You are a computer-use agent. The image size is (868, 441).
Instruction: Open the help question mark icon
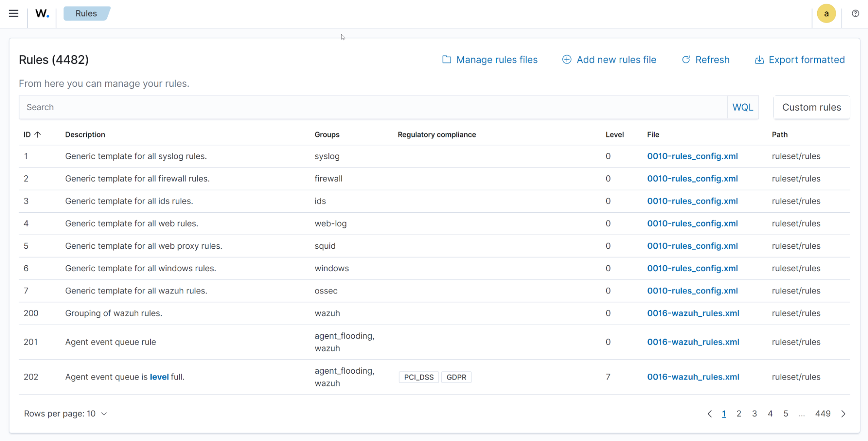[855, 13]
